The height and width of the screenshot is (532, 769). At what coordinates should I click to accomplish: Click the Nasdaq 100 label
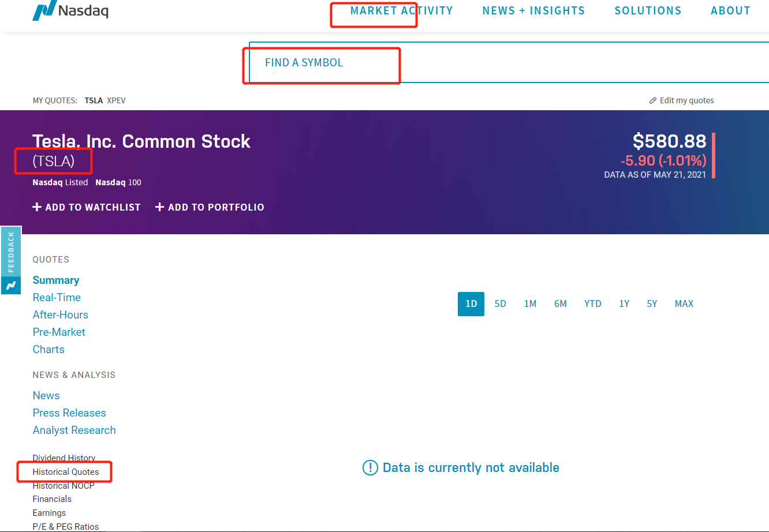pyautogui.click(x=118, y=182)
